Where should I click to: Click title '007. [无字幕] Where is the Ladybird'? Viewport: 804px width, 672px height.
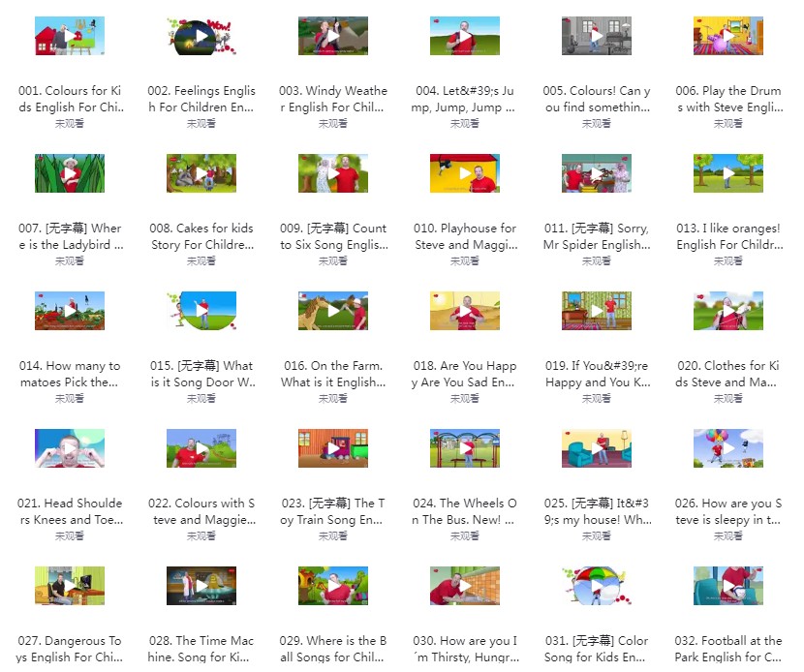click(71, 236)
